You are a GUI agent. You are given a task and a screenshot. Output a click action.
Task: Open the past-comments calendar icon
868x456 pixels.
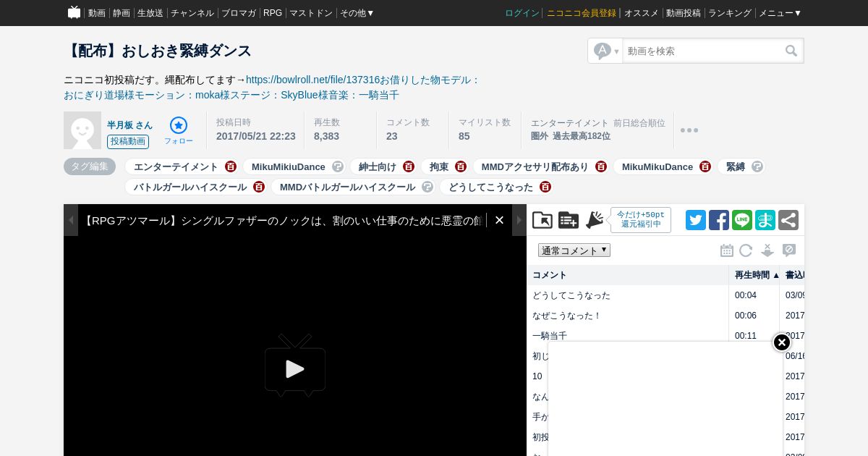[727, 250]
